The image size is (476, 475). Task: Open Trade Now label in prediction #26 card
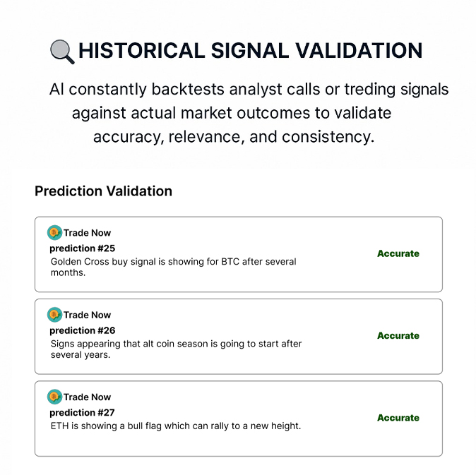pos(87,315)
